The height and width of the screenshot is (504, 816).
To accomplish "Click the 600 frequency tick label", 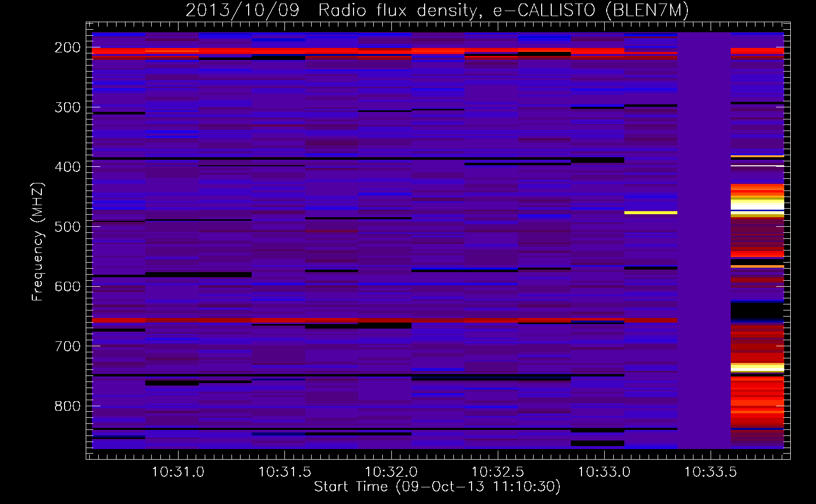I will 68,286.
